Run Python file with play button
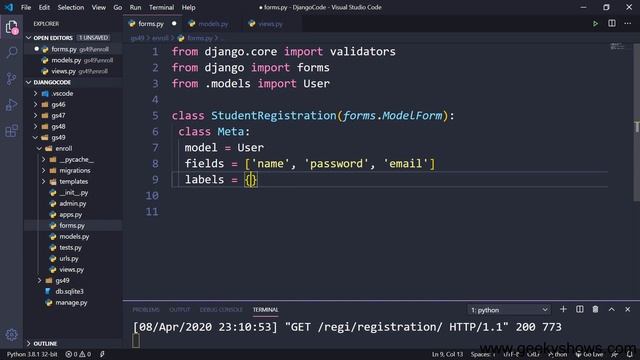Viewport: 640px width, 360px height. [x=595, y=24]
